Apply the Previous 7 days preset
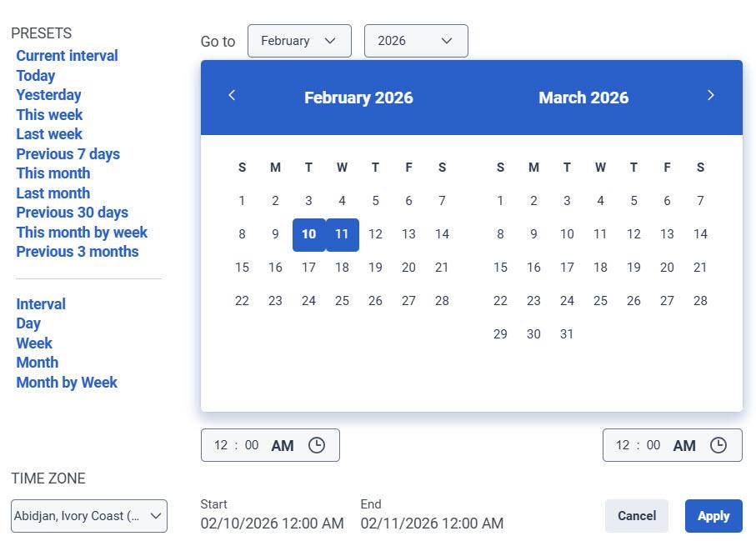756x541 pixels. pos(68,153)
